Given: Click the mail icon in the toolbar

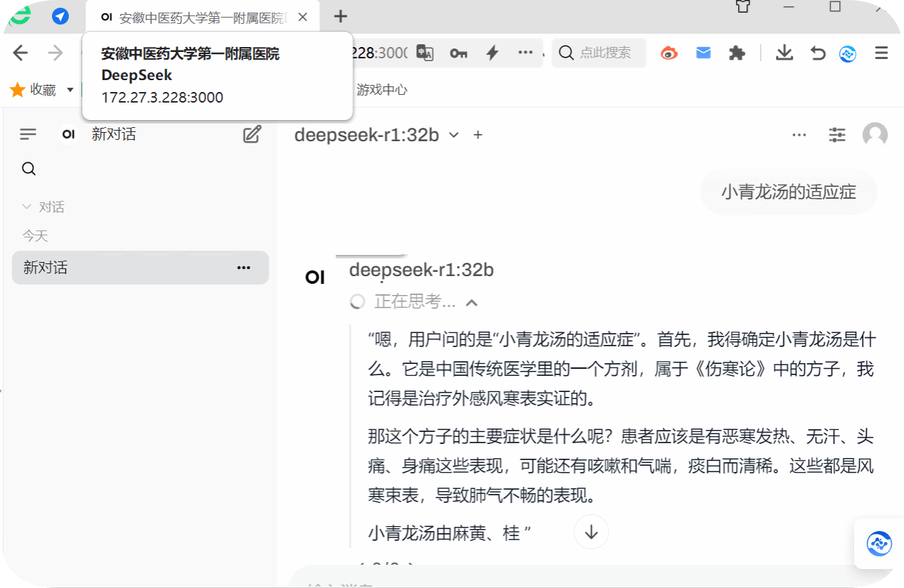Looking at the screenshot, I should [703, 53].
